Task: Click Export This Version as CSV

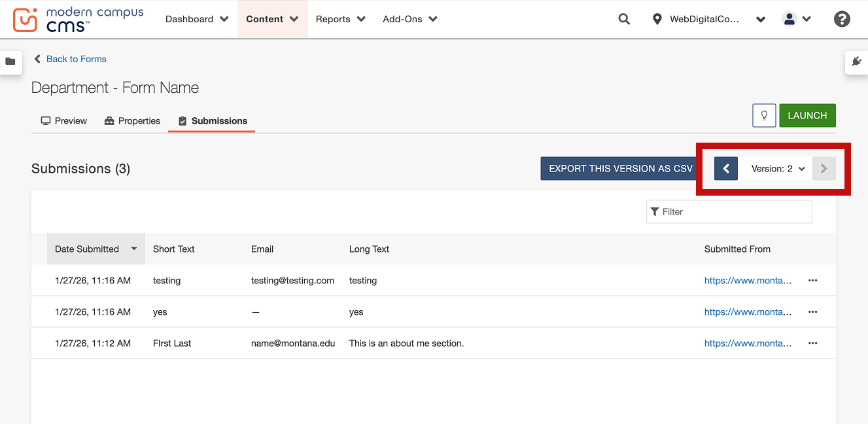Action: (620, 169)
